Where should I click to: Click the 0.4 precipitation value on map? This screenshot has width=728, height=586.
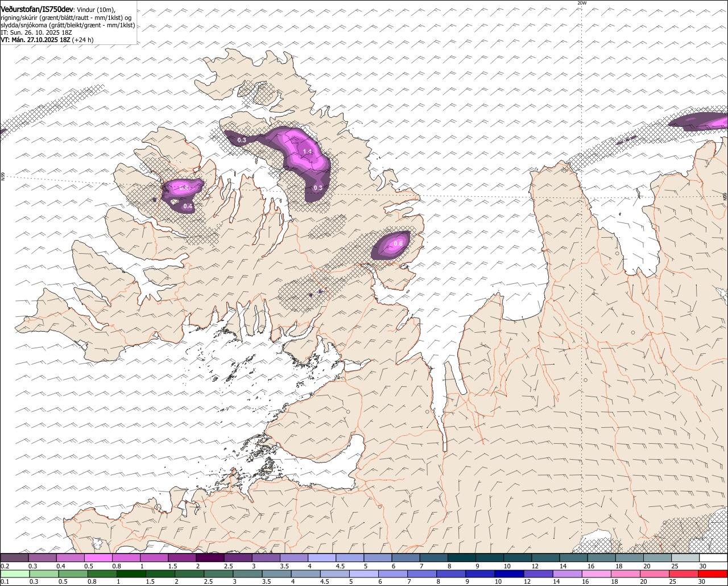188,206
